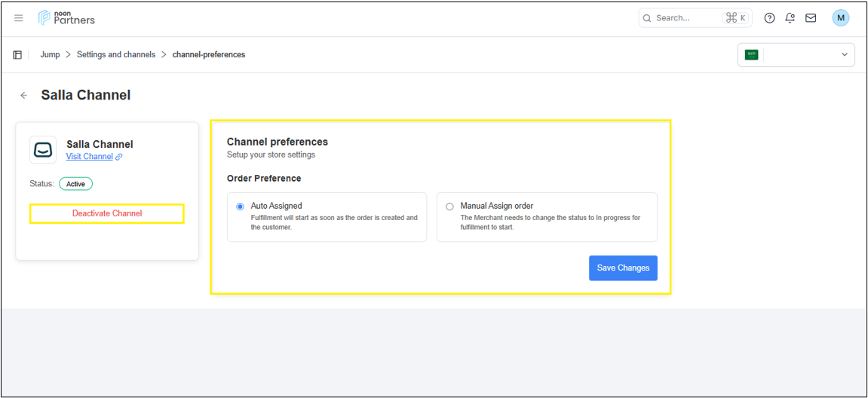Click the channel-preferences breadcrumb
Viewport: 868px width, 398px height.
209,55
